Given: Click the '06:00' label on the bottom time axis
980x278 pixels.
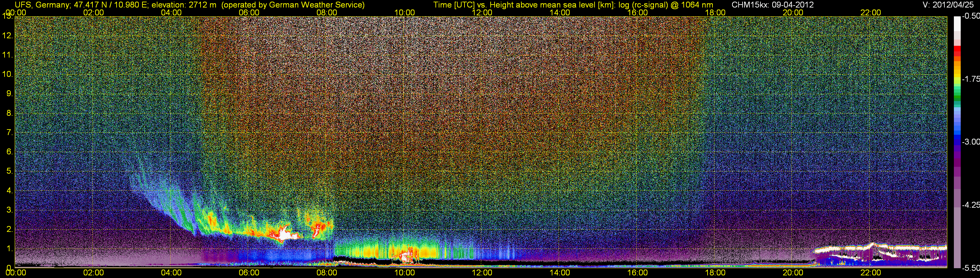Looking at the screenshot, I should 249,273.
